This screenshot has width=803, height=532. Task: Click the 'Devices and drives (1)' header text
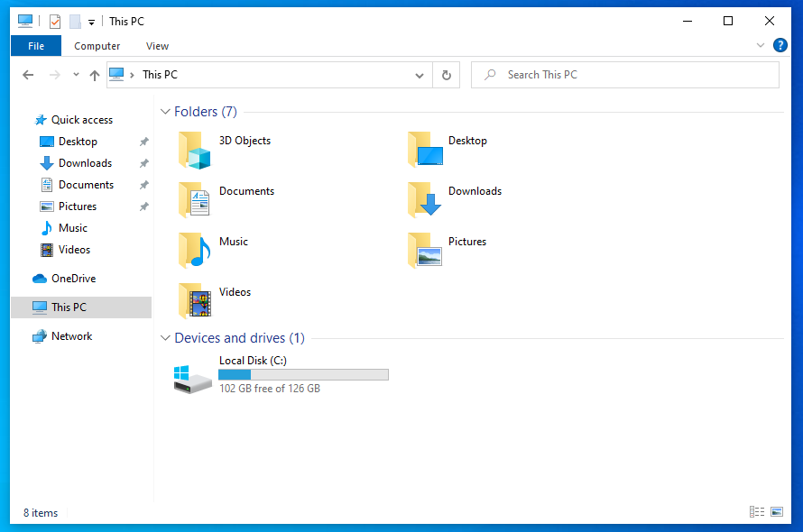[x=240, y=338]
